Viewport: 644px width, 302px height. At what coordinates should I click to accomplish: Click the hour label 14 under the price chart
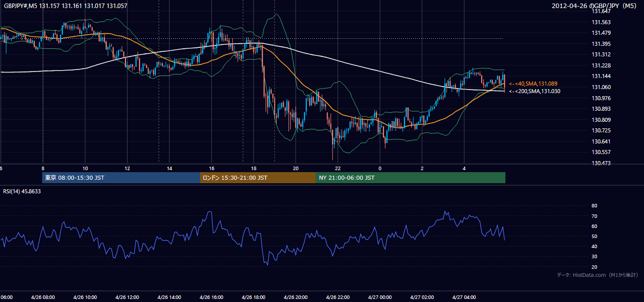coord(169,168)
